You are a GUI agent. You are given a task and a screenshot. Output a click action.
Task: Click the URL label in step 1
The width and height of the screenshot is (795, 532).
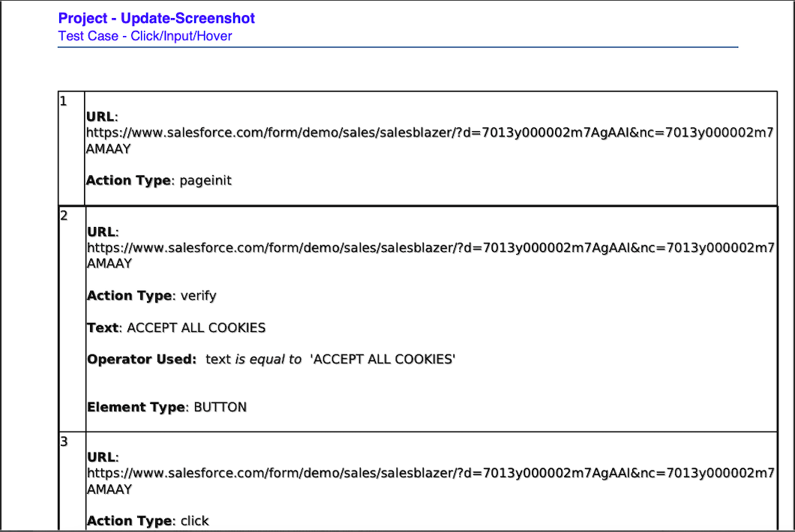click(x=102, y=117)
